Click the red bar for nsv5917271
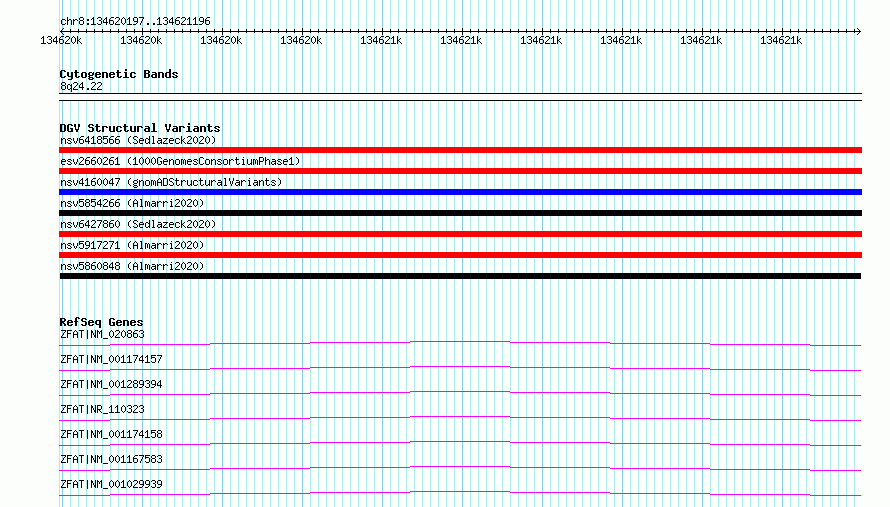 click(x=460, y=255)
